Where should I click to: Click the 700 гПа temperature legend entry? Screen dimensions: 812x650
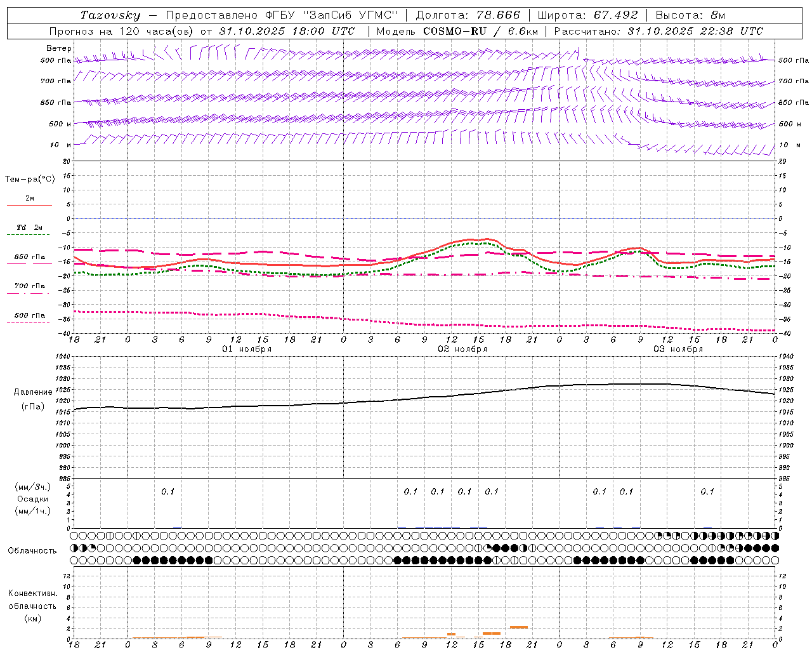point(30,286)
